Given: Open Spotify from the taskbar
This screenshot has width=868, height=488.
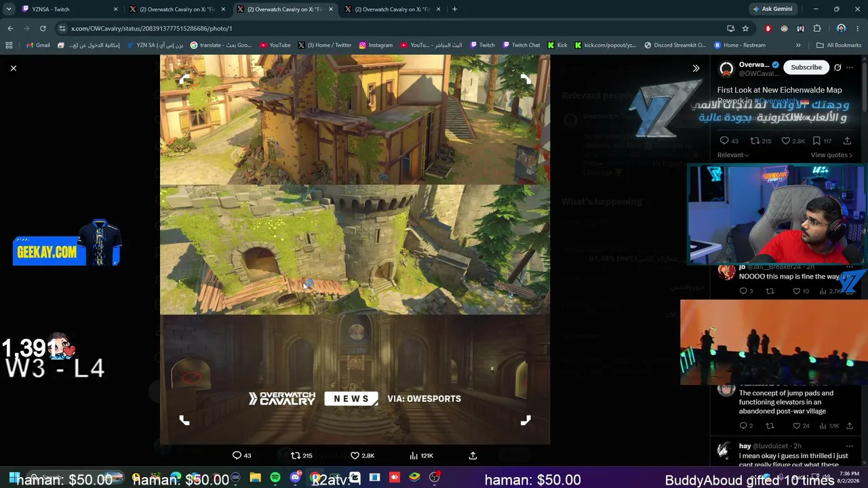Looking at the screenshot, I should click(x=275, y=478).
